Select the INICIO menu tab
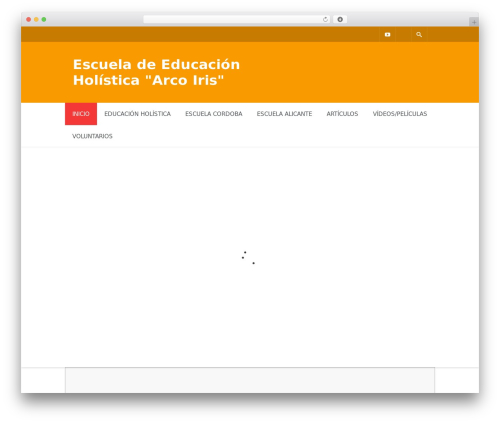Image resolution: width=500 pixels, height=423 pixels. pos(81,114)
